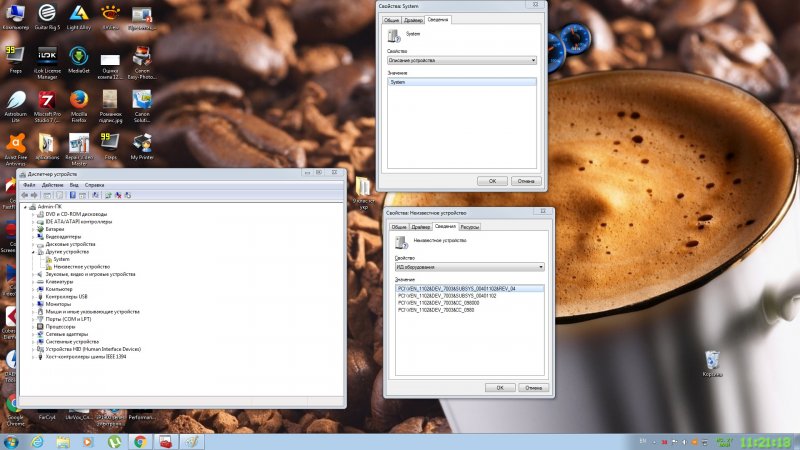Click the back arrow in the Device Manager toolbar

click(25, 195)
